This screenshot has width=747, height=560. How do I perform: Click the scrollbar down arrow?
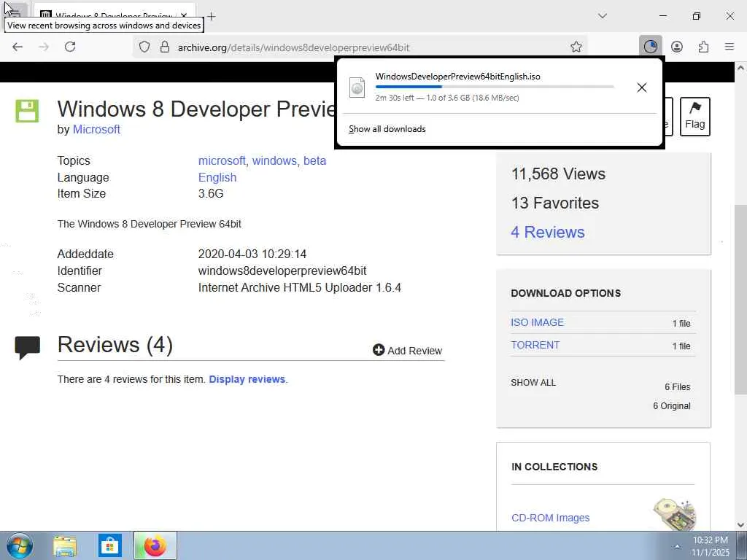[740, 525]
